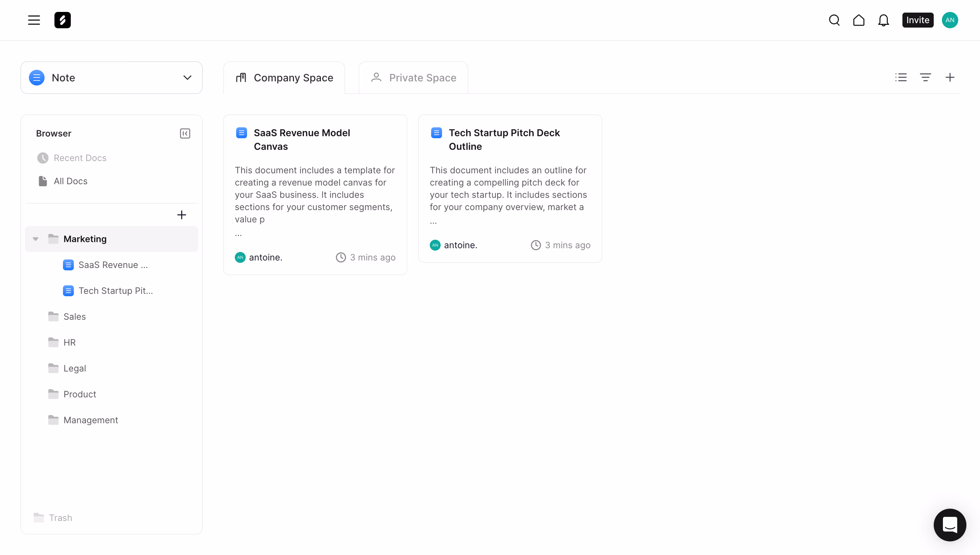Click the Trash folder icon
The image size is (980, 555).
pos(38,518)
